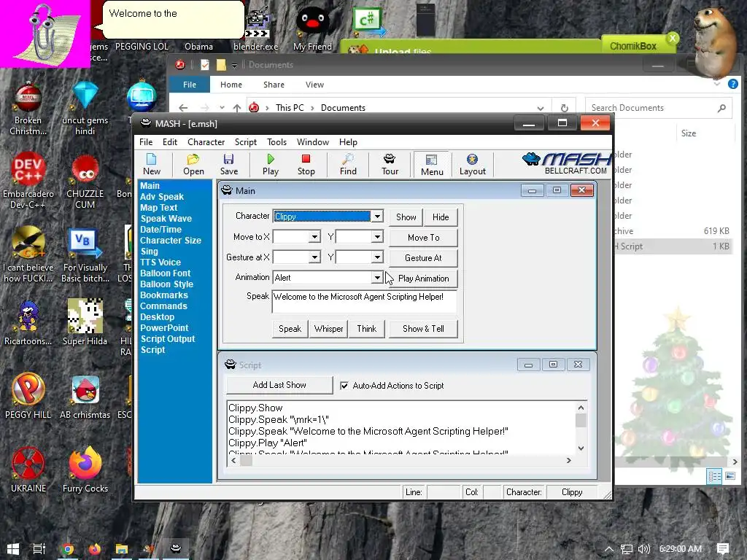Open the Animation dropdown arrow

377,277
